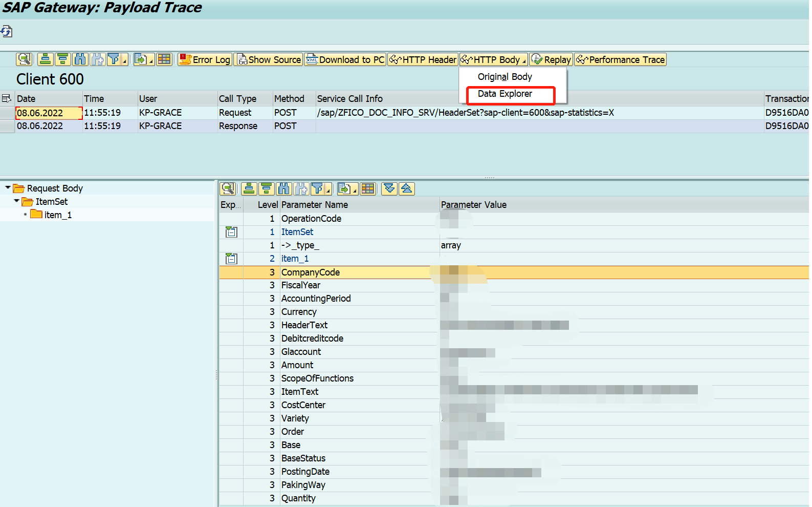Click the HeaderSet service call URL text
Image resolution: width=812 pixels, height=507 pixels.
tap(465, 113)
